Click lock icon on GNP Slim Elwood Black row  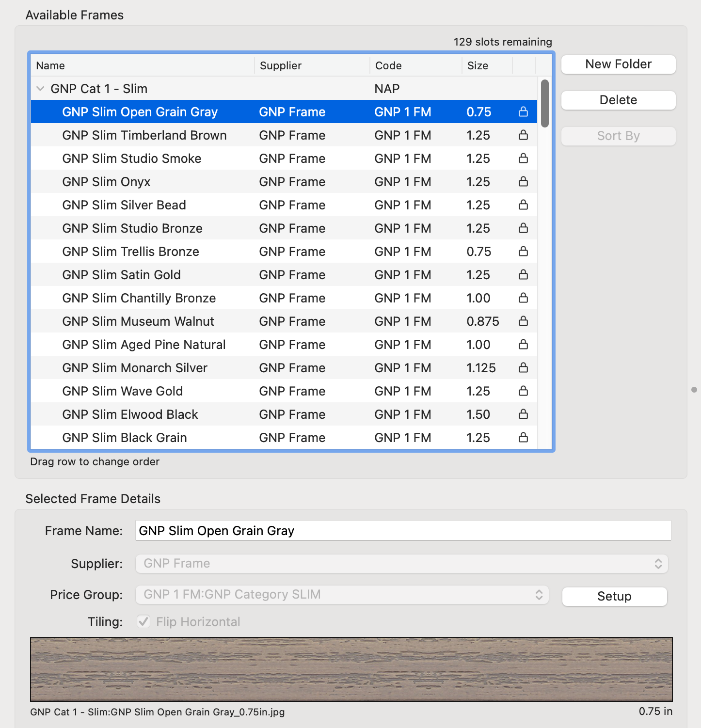pyautogui.click(x=523, y=414)
